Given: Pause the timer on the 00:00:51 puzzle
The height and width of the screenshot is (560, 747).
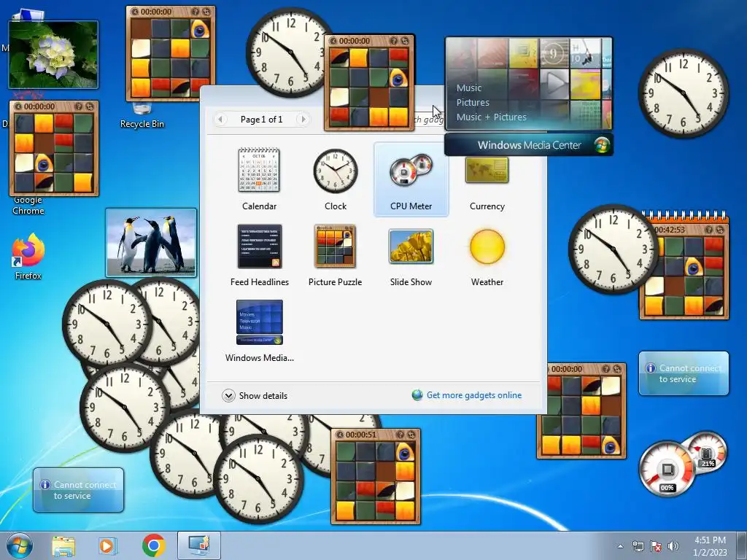Looking at the screenshot, I should (339, 435).
